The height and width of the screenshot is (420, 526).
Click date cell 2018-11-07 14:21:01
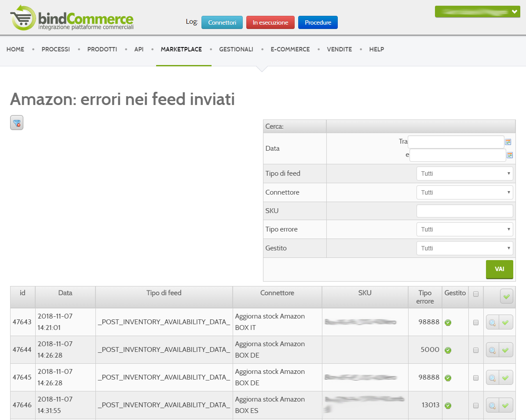(x=65, y=322)
